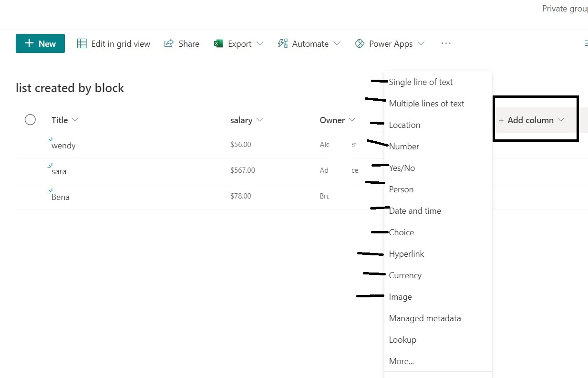The image size is (588, 378).
Task: Open Edit in grid view
Action: pyautogui.click(x=113, y=43)
